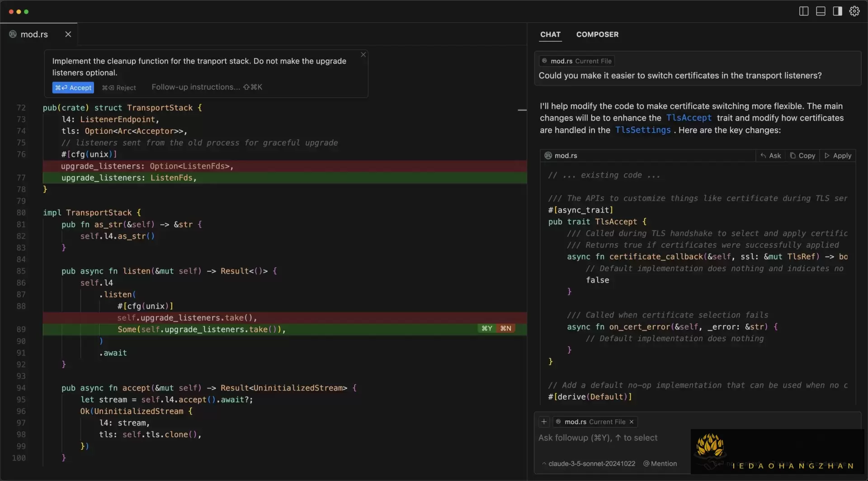Click the '.await' line at 91
Viewport: 868px width, 481px height.
point(113,353)
